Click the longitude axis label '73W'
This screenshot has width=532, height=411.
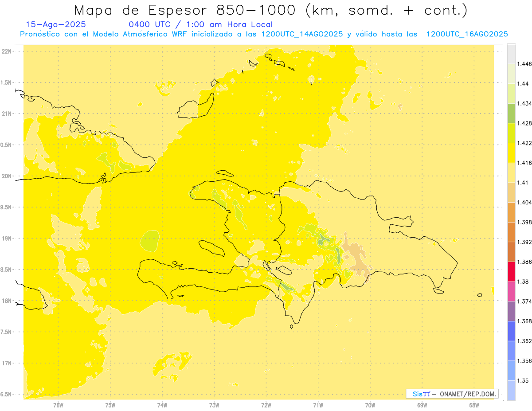click(214, 405)
